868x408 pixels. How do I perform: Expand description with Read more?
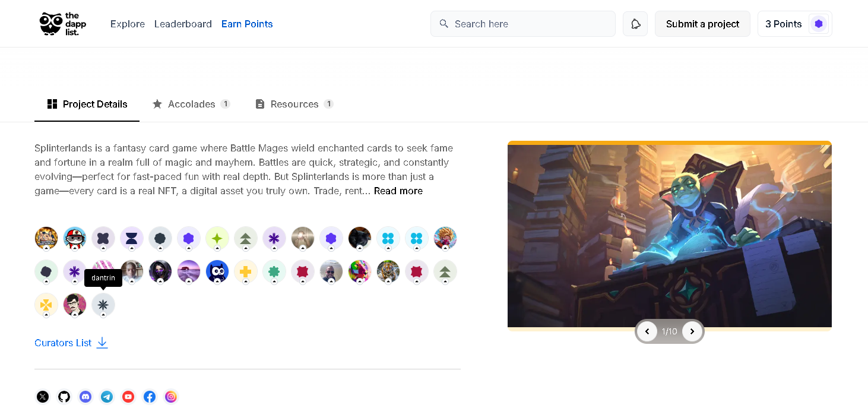pos(398,191)
